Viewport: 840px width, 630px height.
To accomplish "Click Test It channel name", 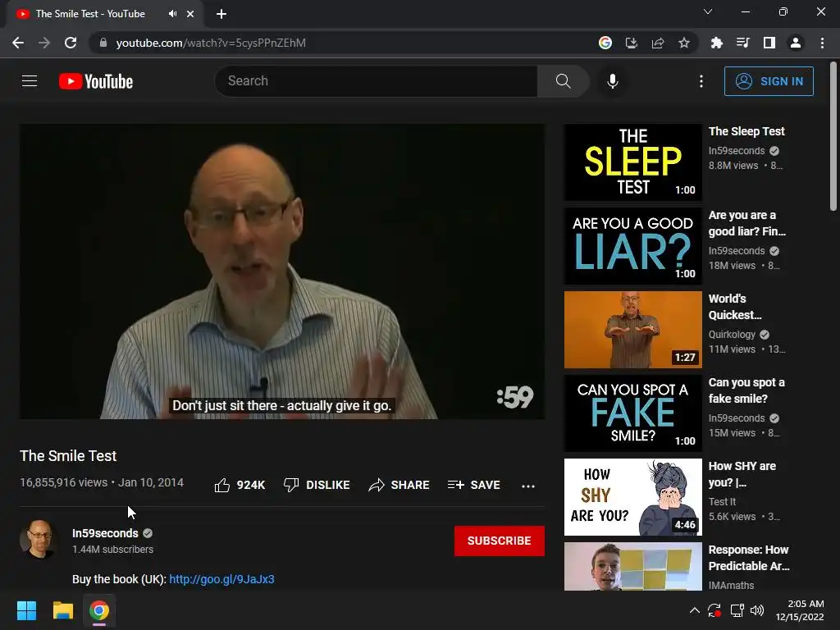I will pos(722,501).
